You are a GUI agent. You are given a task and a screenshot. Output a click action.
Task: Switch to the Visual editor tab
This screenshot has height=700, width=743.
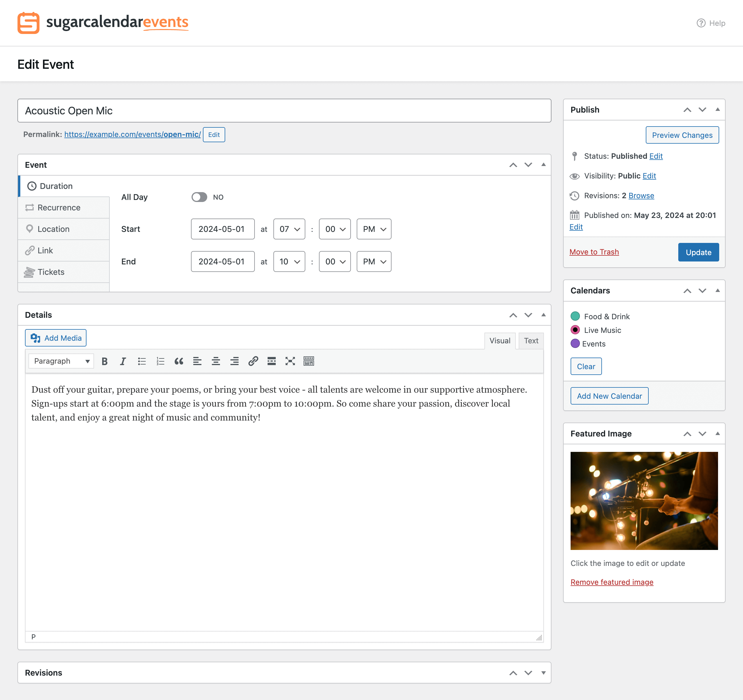pyautogui.click(x=500, y=341)
